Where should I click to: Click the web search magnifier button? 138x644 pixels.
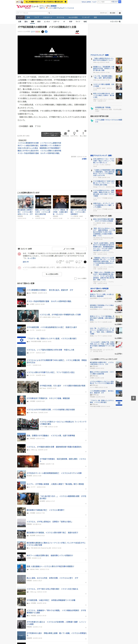pos(120,2)
